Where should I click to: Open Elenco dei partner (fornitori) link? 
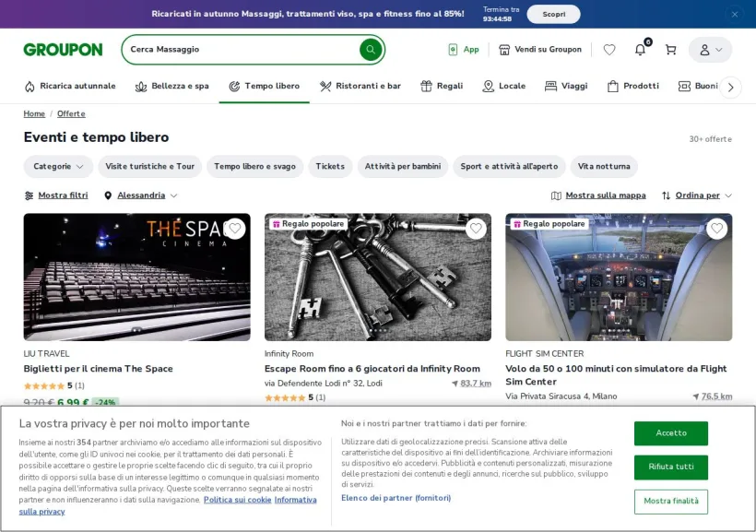point(396,498)
